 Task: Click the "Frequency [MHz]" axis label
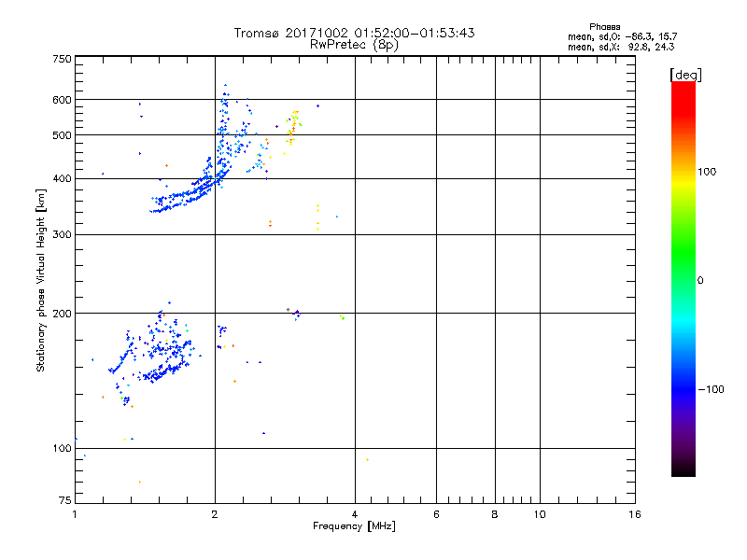click(x=354, y=526)
